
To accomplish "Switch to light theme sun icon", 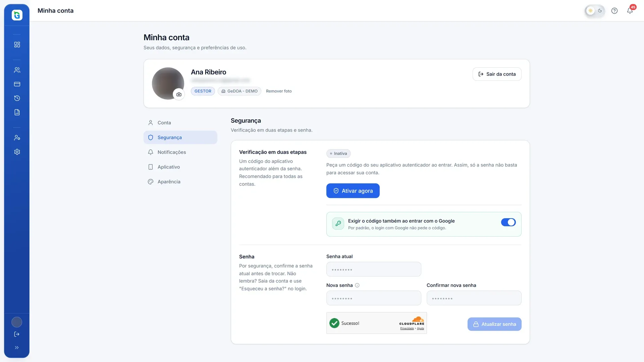I will pos(590,11).
